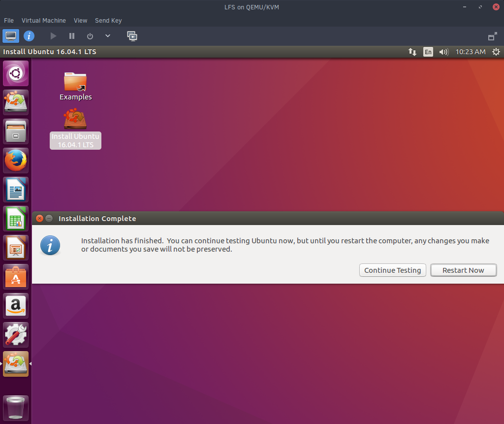Open the Ubuntu Dash search launcher

click(16, 73)
